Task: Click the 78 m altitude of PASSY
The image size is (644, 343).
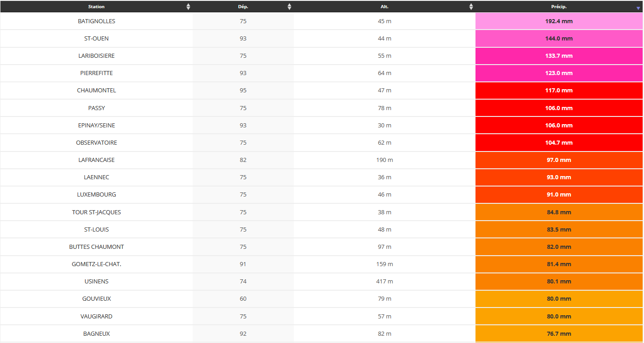Action: pos(384,108)
